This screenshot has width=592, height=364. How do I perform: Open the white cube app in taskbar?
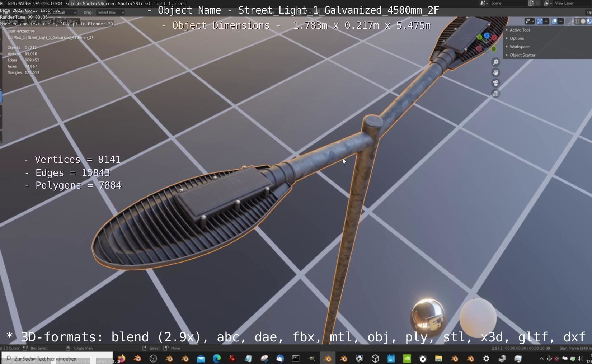[x=375, y=359]
